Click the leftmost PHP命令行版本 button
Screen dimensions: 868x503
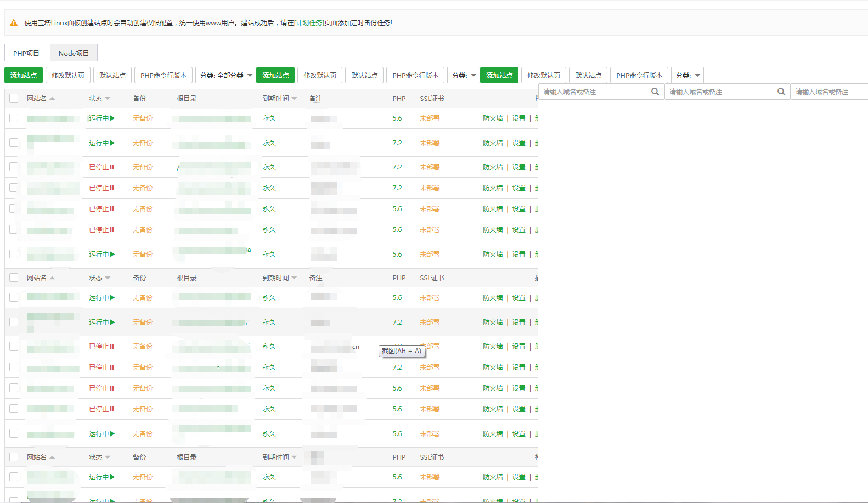(164, 75)
